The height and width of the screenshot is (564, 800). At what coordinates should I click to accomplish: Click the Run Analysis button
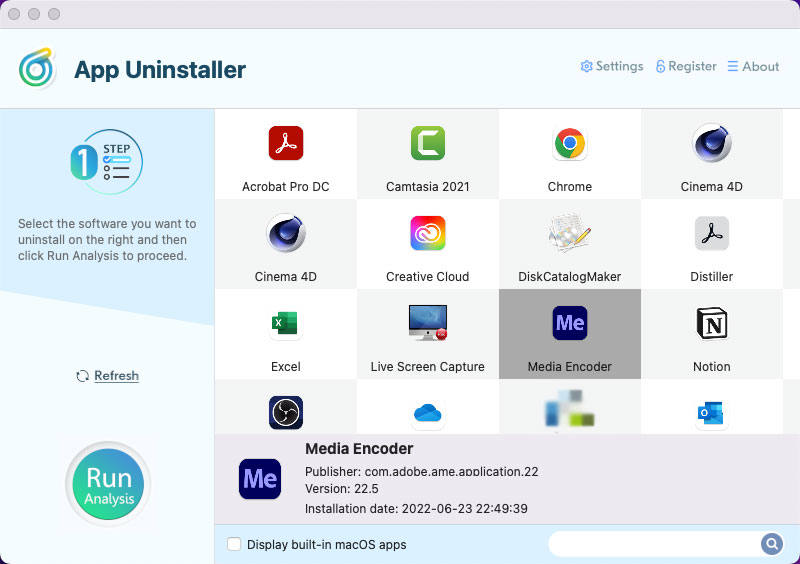coord(108,484)
